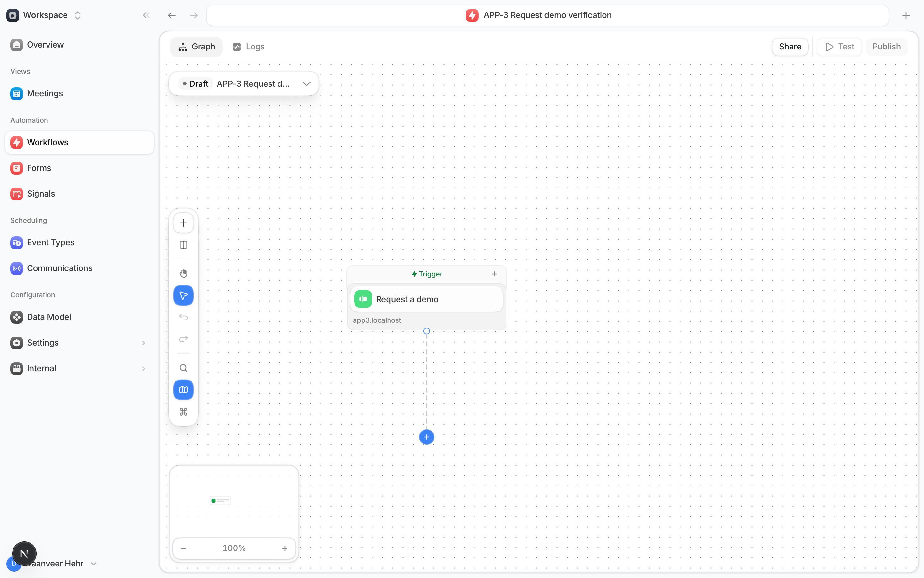The image size is (924, 578).
Task: Open the Workspace switcher
Action: (x=44, y=15)
